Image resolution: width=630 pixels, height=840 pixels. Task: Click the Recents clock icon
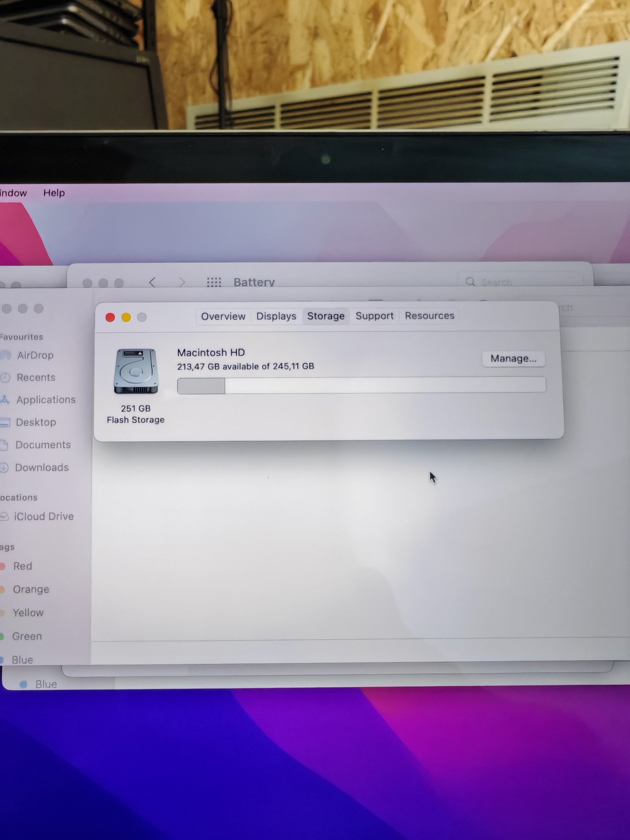click(x=5, y=377)
